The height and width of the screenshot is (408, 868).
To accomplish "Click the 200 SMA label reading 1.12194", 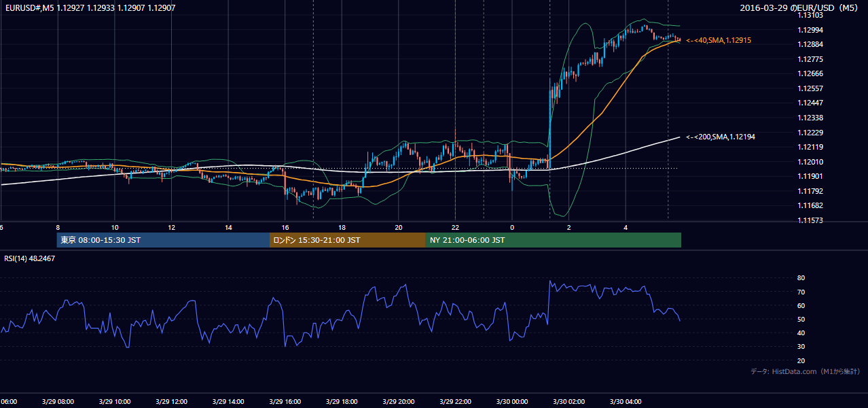I will tap(721, 137).
